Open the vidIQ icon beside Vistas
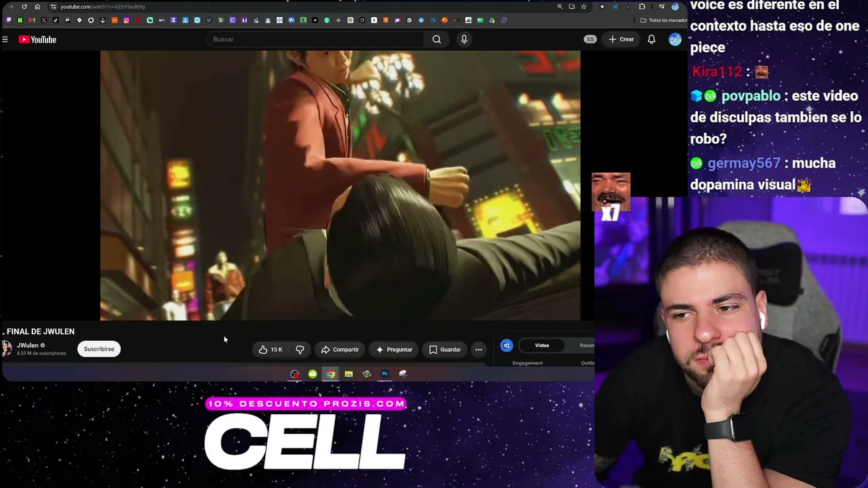Viewport: 868px width, 488px height. point(507,346)
